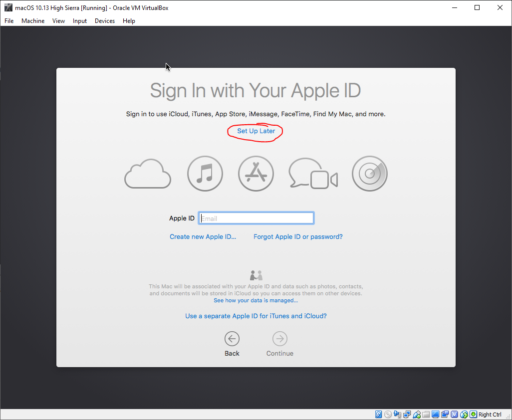Click the Find My Mac target icon

pyautogui.click(x=369, y=174)
